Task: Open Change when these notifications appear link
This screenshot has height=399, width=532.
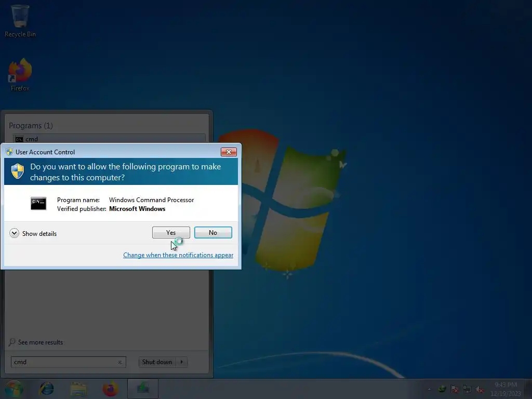Action: click(178, 255)
